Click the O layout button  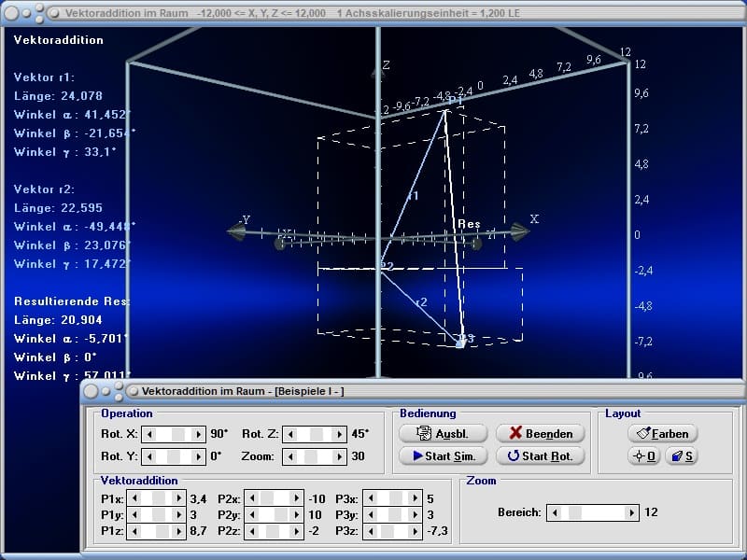point(644,456)
